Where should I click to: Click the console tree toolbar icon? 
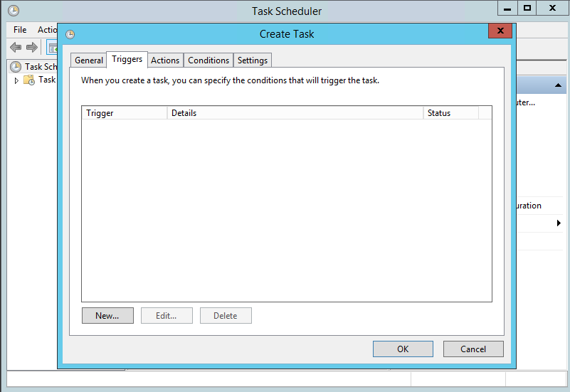click(x=53, y=48)
